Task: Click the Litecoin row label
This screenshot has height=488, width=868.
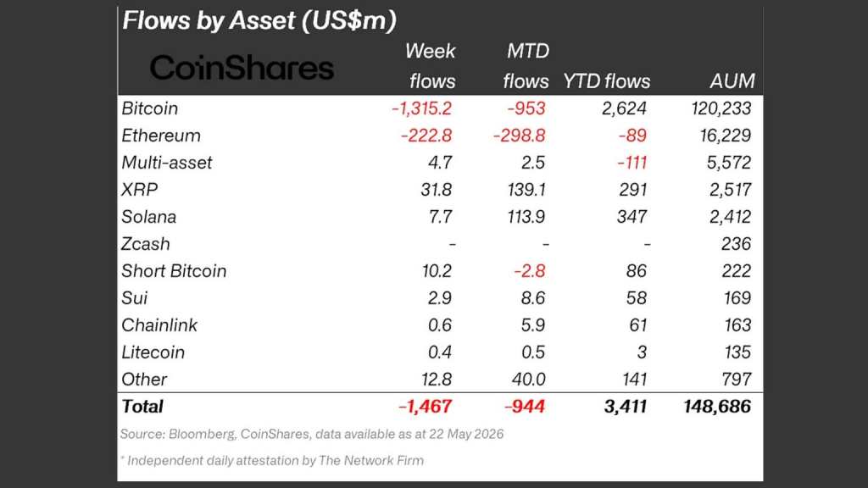Action: (153, 352)
